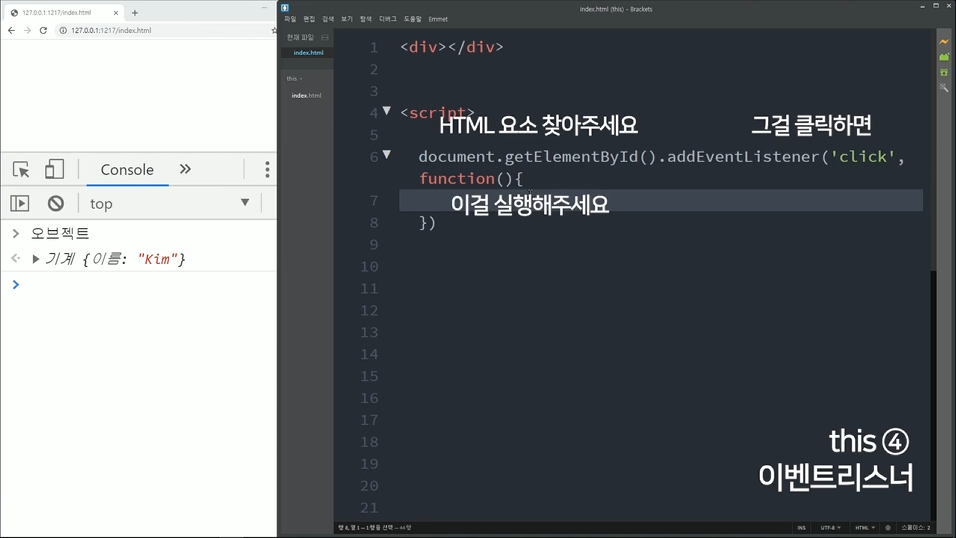Image resolution: width=956 pixels, height=538 pixels.
Task: Open DevTools three-dot customize menu
Action: pos(267,170)
